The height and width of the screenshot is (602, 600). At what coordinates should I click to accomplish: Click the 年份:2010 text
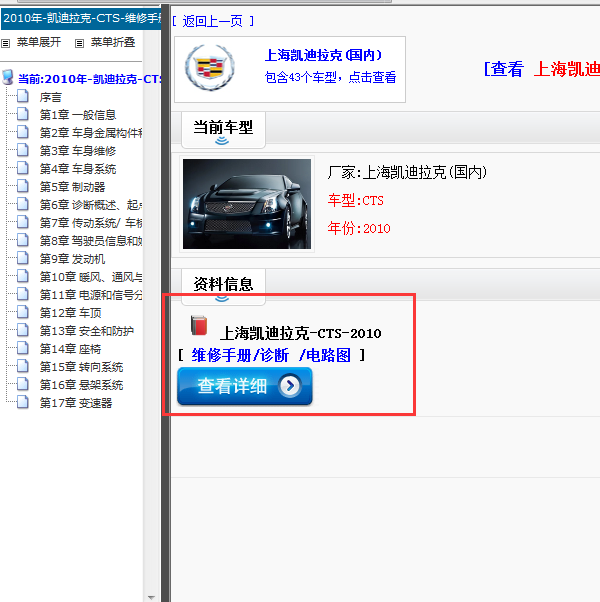(x=359, y=228)
